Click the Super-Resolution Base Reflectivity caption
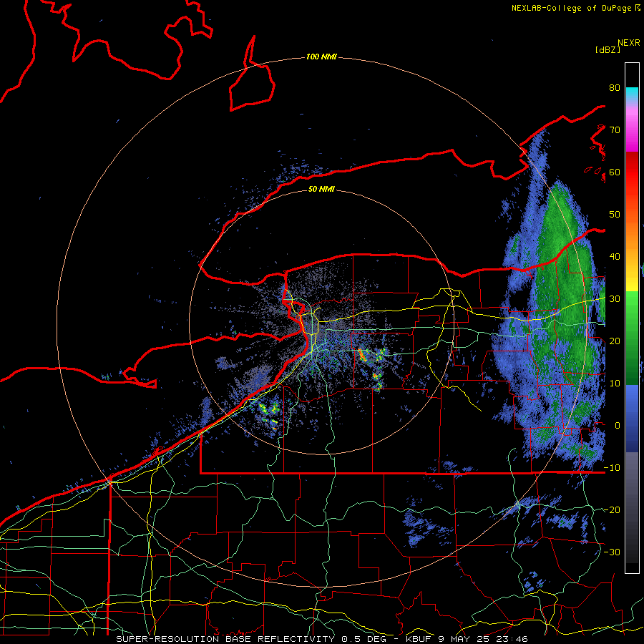The height and width of the screenshot is (644, 644). click(321, 639)
